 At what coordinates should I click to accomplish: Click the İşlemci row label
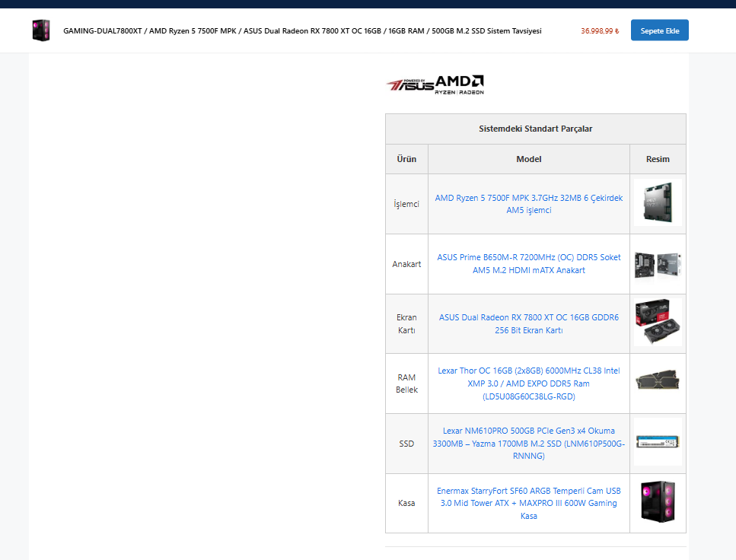pos(406,204)
